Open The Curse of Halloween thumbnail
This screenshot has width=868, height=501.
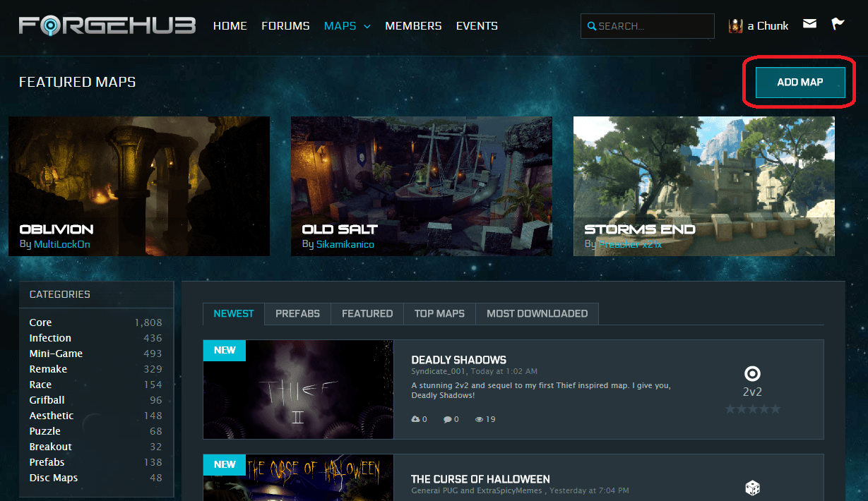[x=298, y=478]
